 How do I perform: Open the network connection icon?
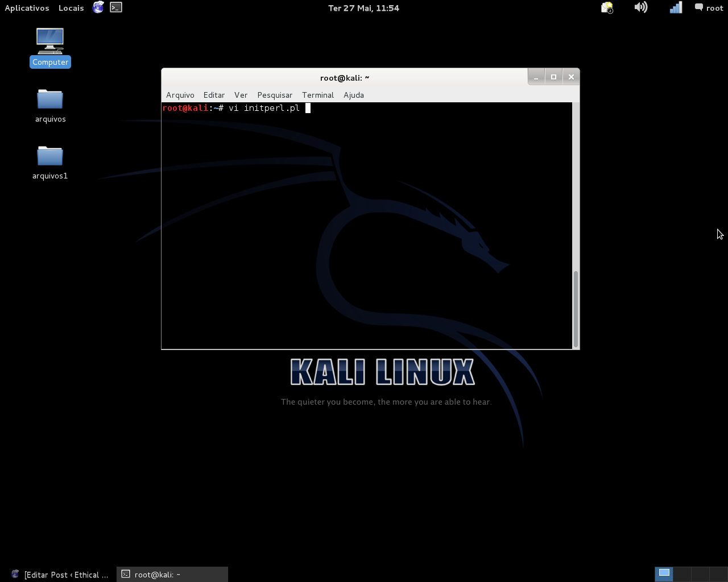(676, 7)
